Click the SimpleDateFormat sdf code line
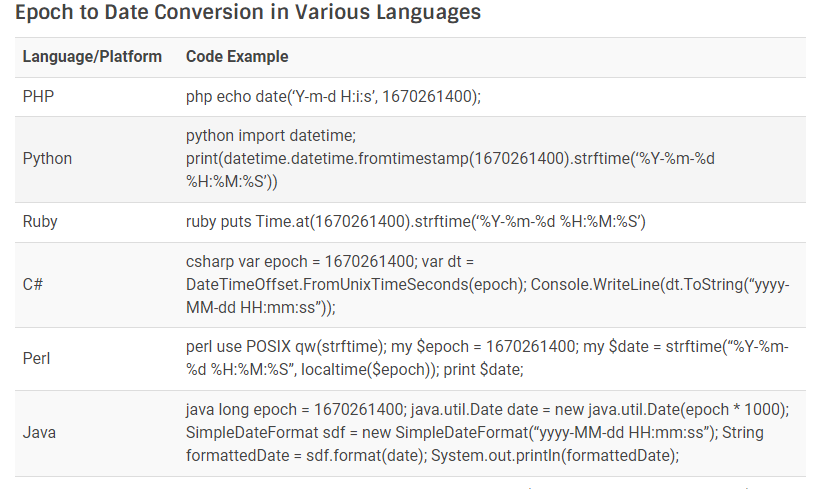Viewport: 817px width, 489px height. pos(475,433)
